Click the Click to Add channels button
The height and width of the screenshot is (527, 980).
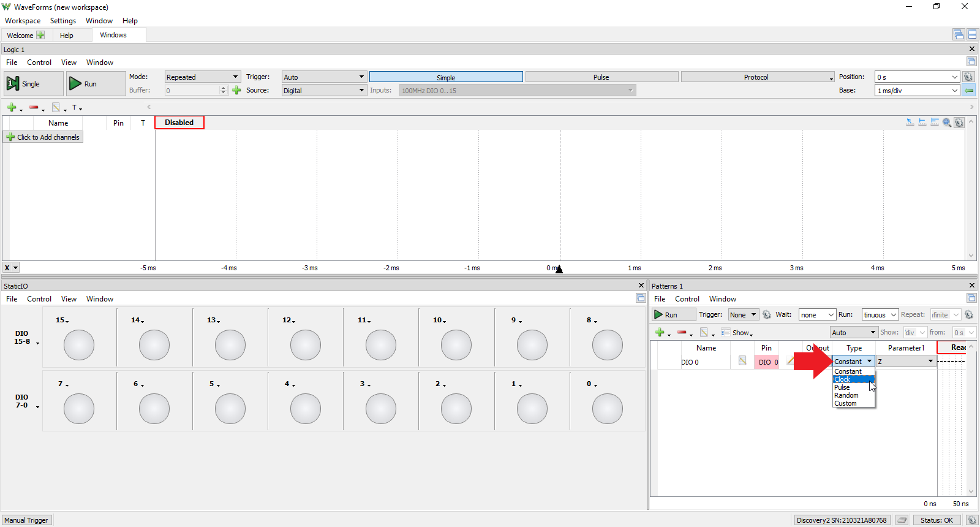tap(43, 137)
